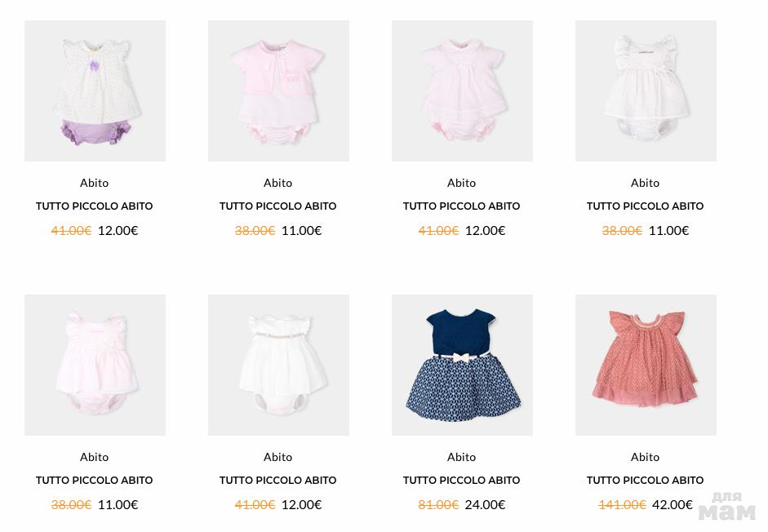
Task: View the coral tulle dress image
Action: (x=646, y=365)
